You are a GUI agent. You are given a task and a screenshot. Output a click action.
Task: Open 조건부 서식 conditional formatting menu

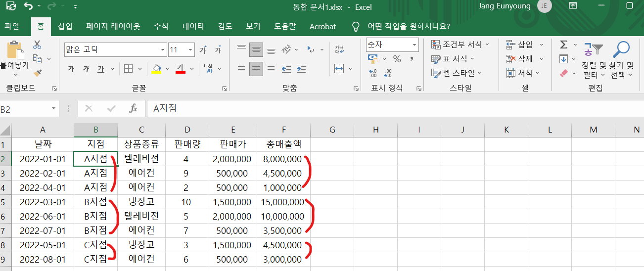click(460, 45)
